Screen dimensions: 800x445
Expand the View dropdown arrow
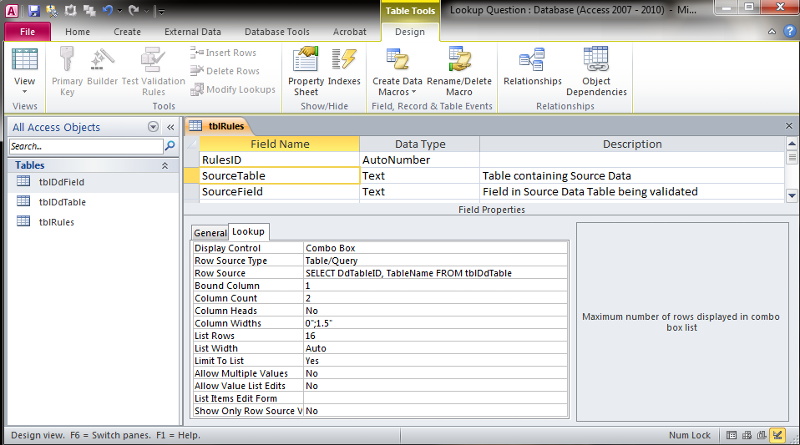pos(24,92)
